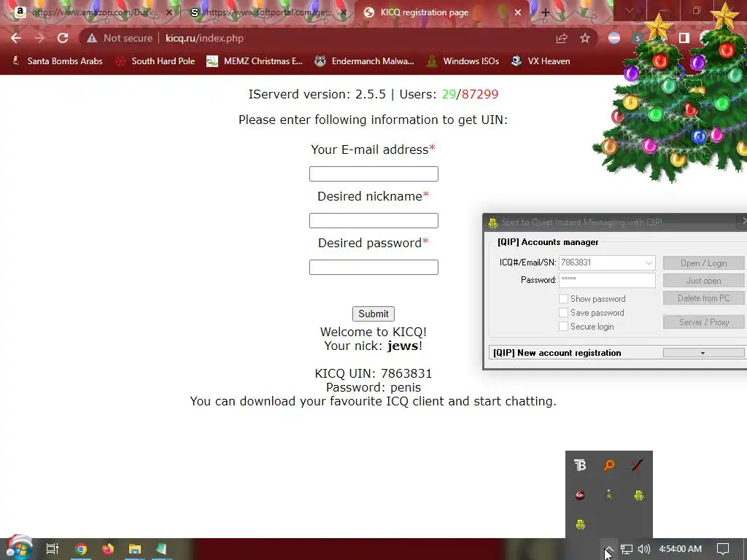Open the volume control in the tray

644,550
